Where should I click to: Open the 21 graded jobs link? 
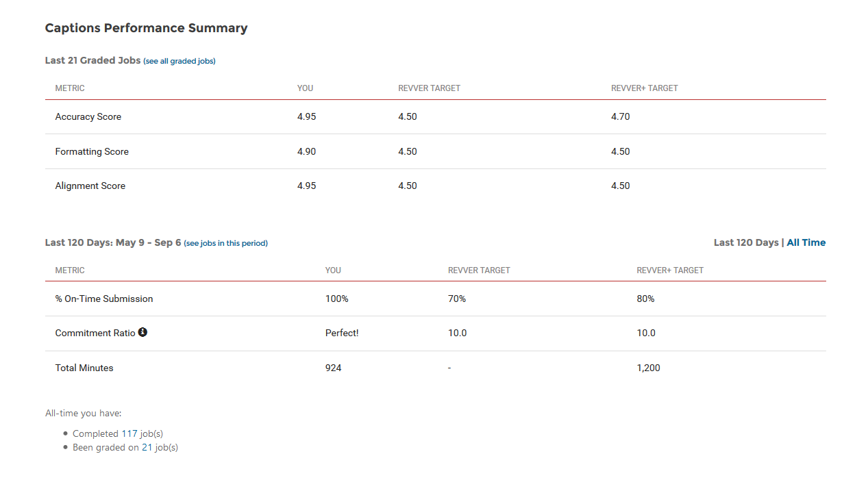click(147, 447)
